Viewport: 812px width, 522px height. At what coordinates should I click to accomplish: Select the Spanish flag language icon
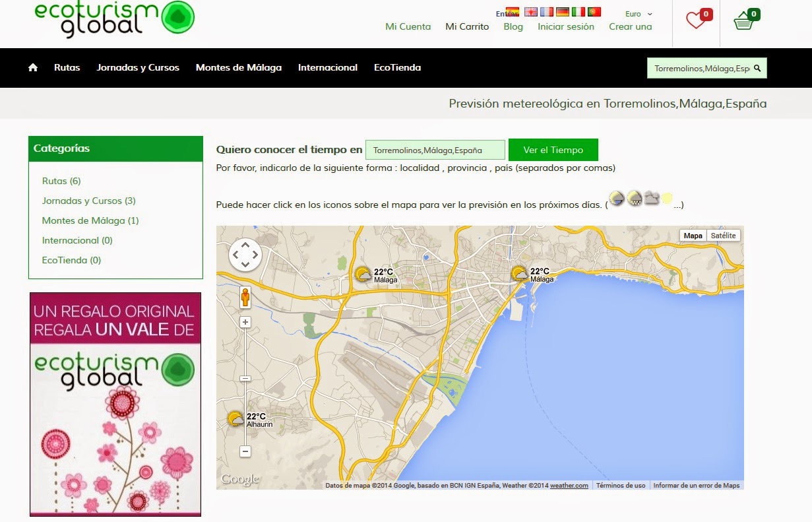513,11
